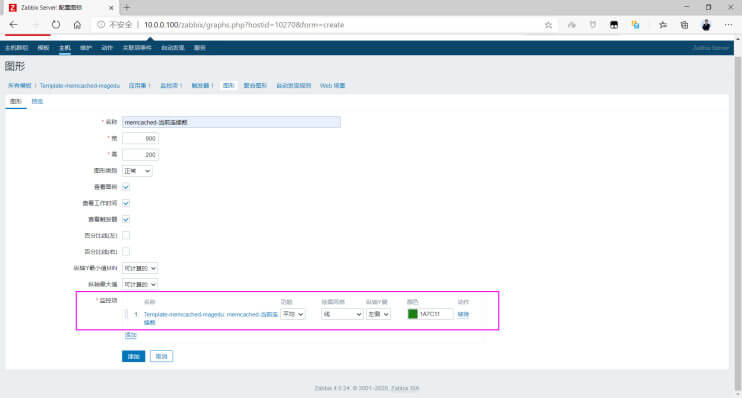Click the 名称 name input field
Image resolution: width=742 pixels, height=398 pixels.
coord(231,122)
